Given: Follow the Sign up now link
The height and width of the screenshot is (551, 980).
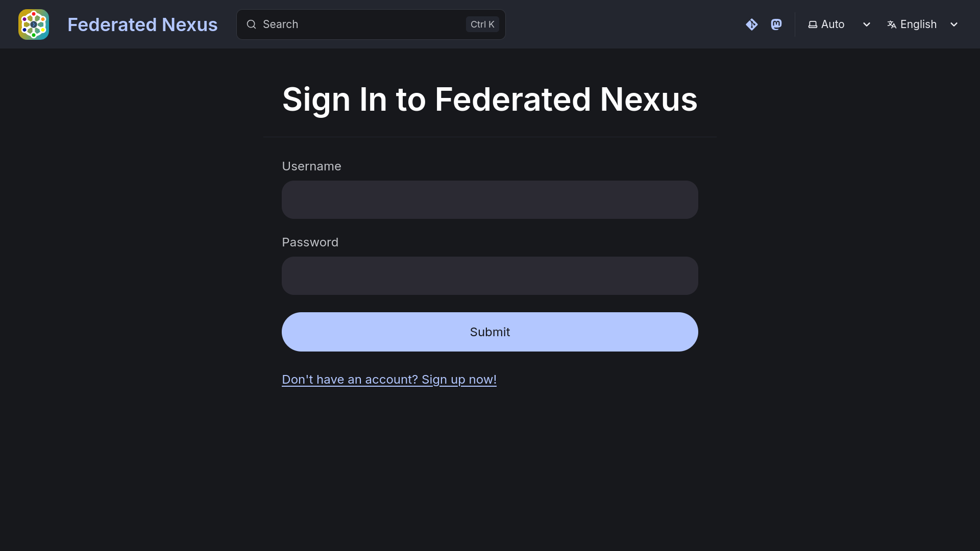Looking at the screenshot, I should [389, 379].
